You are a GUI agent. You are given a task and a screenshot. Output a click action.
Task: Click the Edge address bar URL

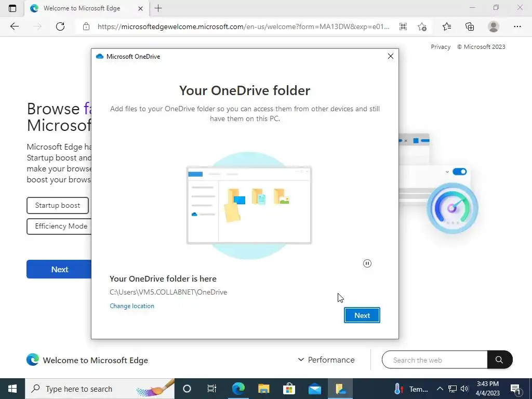(243, 26)
